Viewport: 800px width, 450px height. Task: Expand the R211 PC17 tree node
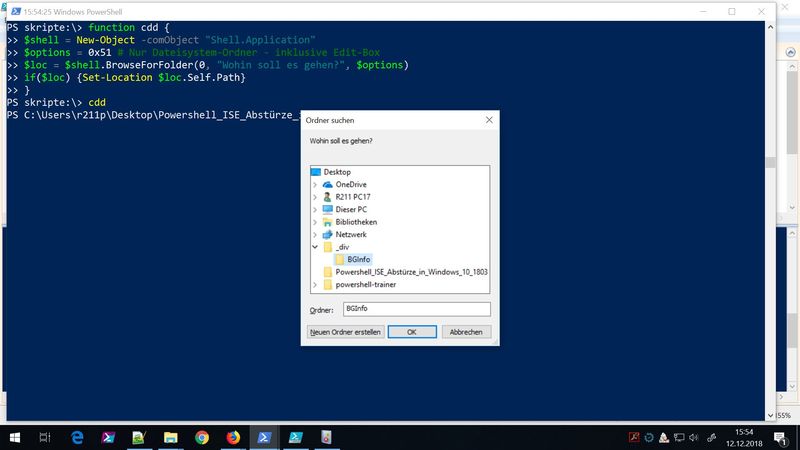[315, 197]
